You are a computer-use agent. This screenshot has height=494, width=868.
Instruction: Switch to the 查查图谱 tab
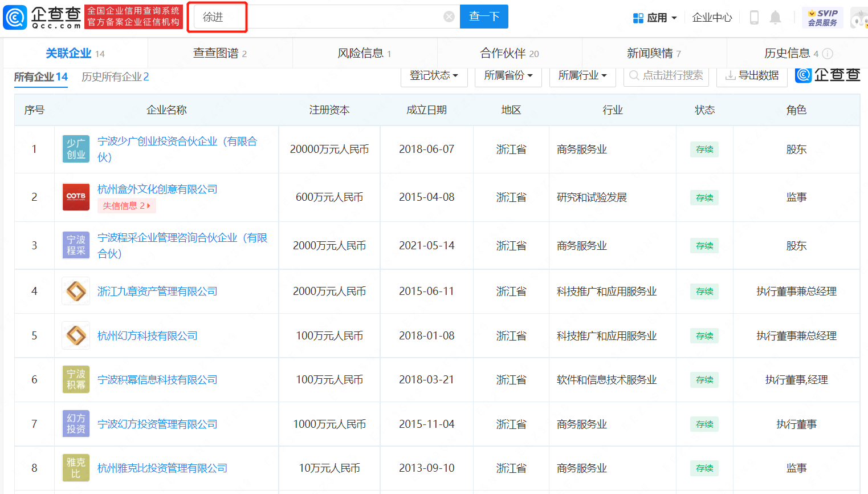coord(220,54)
